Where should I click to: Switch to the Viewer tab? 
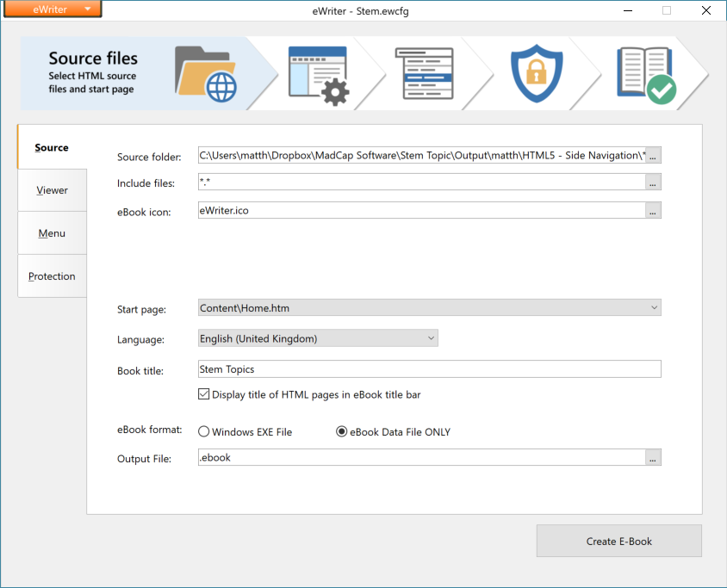[52, 189]
